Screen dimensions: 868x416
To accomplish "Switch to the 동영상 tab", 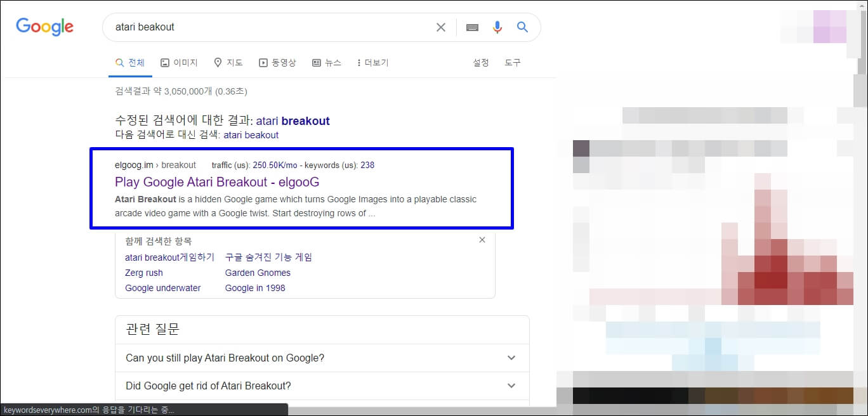I will coord(277,63).
